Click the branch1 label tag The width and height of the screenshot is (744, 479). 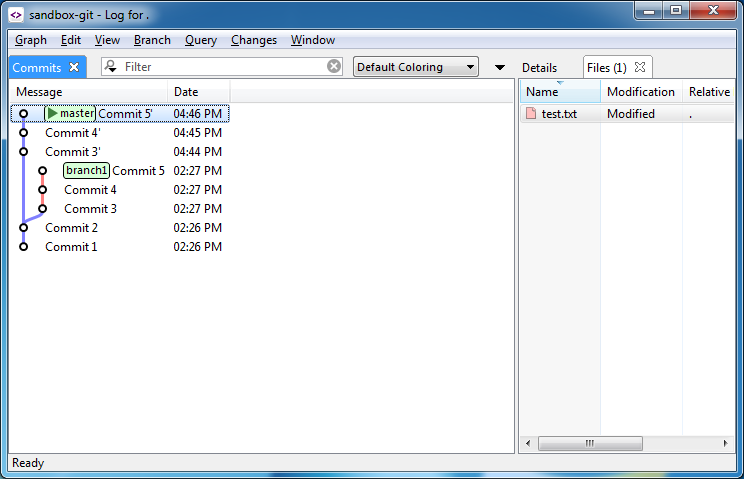pos(86,171)
